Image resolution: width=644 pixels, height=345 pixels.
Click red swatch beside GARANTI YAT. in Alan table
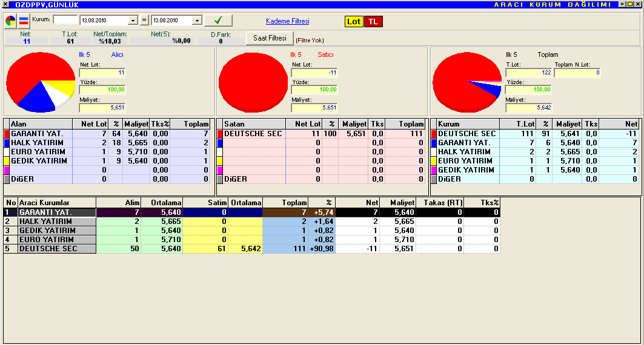(7, 134)
